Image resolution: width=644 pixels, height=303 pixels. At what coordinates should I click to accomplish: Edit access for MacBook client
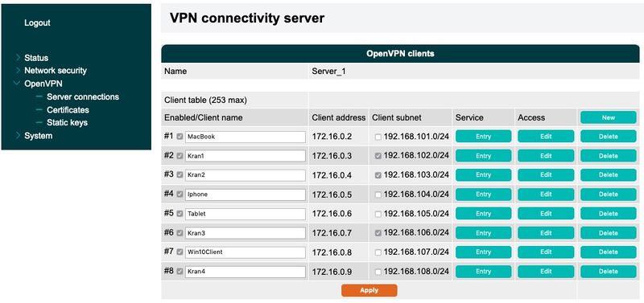click(546, 137)
